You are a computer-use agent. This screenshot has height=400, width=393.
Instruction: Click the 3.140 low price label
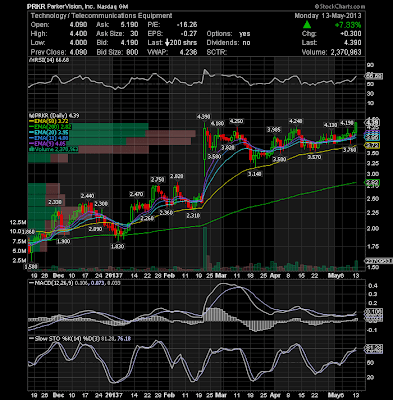(x=254, y=174)
